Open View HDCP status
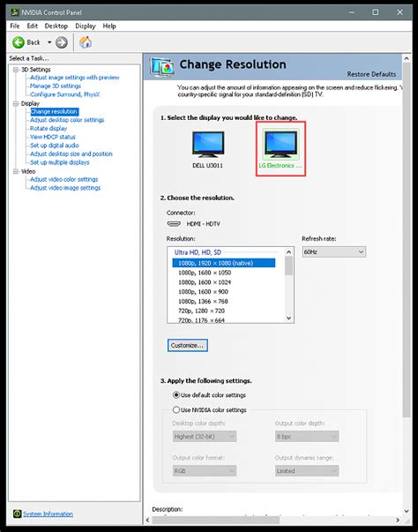 pyautogui.click(x=53, y=137)
